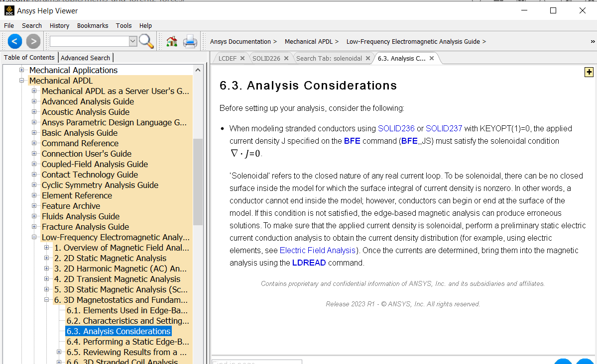The width and height of the screenshot is (597, 364).
Task: Open the Help menu
Action: (x=145, y=25)
